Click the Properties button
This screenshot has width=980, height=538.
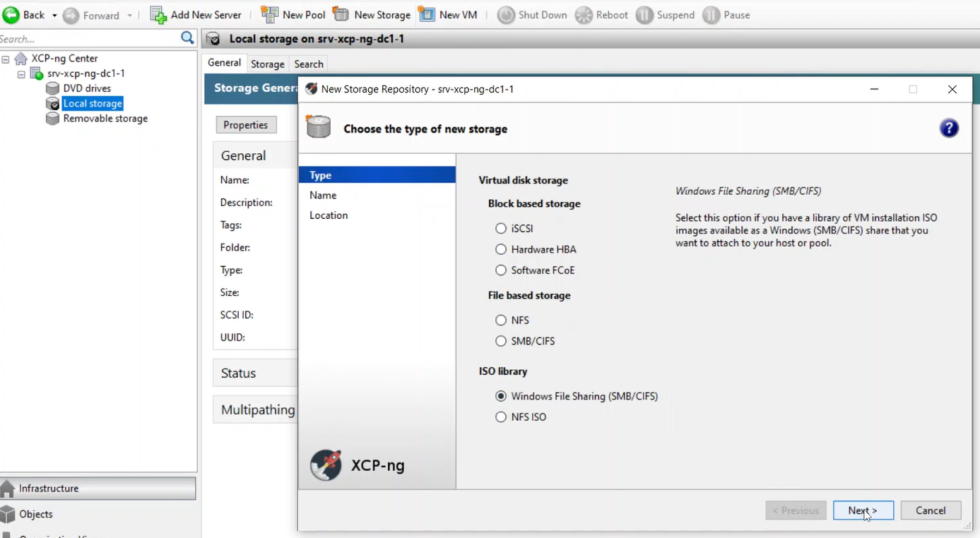[245, 125]
